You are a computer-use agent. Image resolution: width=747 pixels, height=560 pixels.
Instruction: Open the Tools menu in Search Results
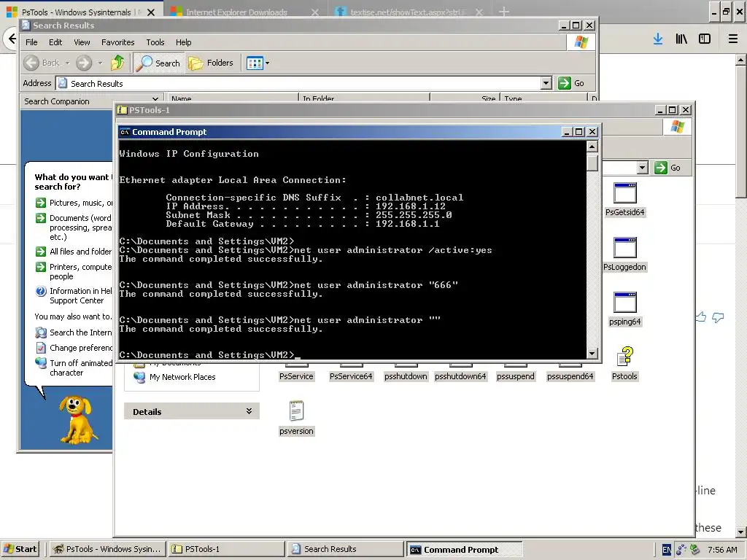[155, 42]
